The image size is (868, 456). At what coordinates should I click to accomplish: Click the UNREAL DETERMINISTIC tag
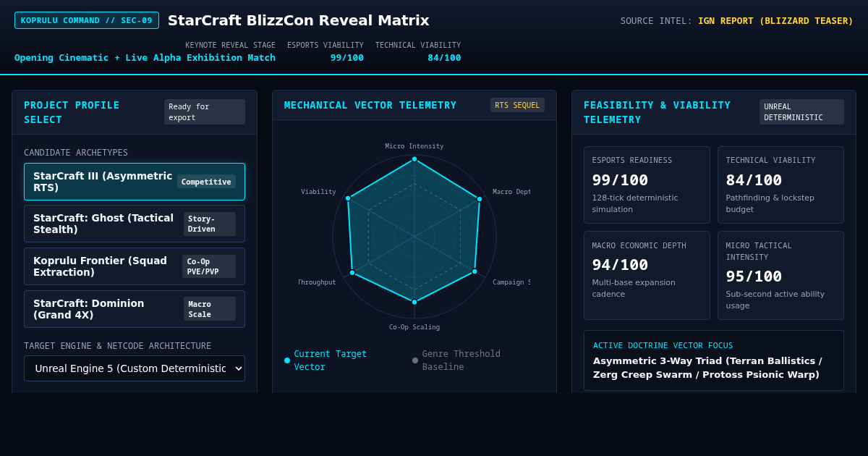click(x=801, y=112)
